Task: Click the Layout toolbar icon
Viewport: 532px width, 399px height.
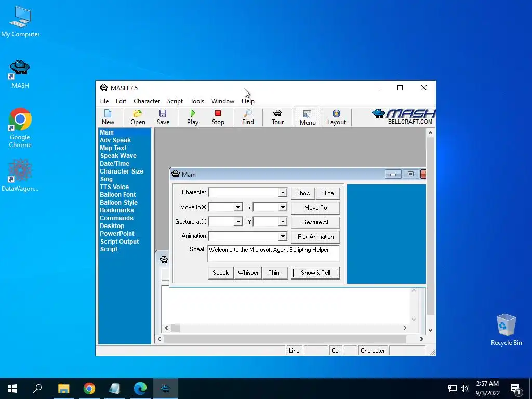Action: [x=336, y=117]
